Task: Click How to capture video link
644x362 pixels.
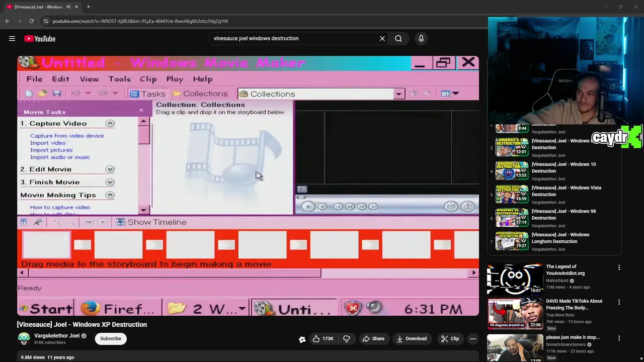Action: coord(60,207)
